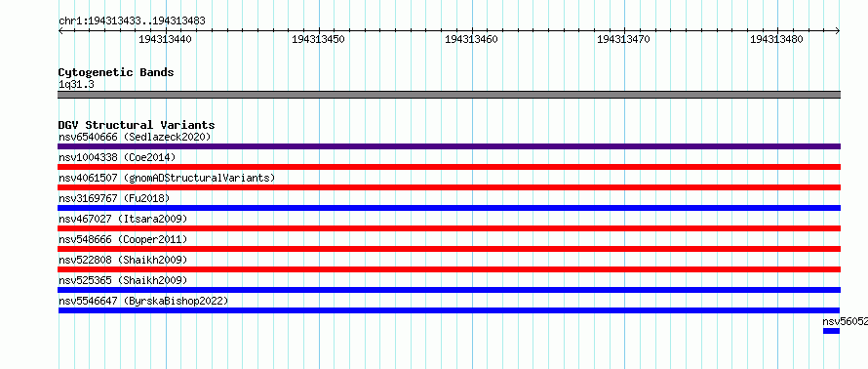This screenshot has width=868, height=369.
Task: Select the 1q31.3 band label
Action: click(76, 84)
